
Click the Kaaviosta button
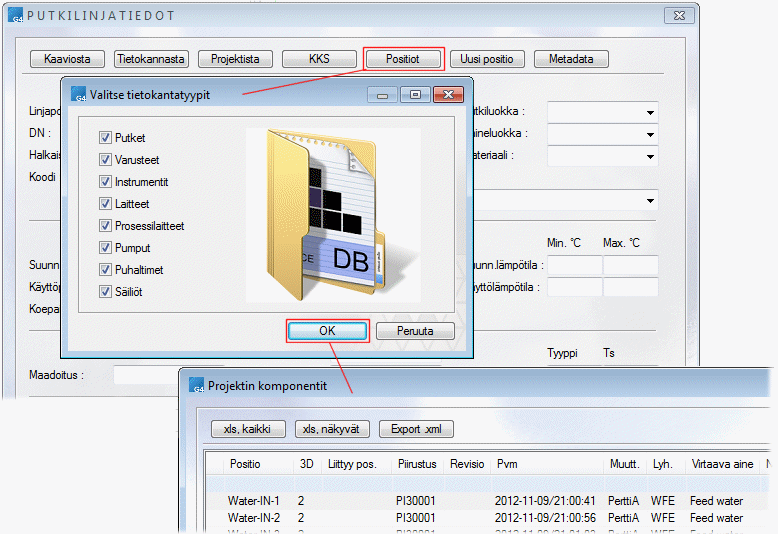click(67, 59)
